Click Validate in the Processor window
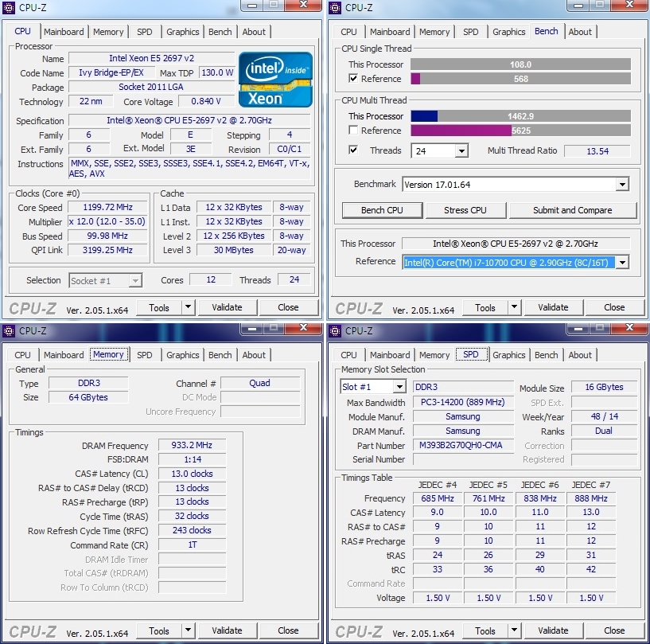 tap(227, 307)
